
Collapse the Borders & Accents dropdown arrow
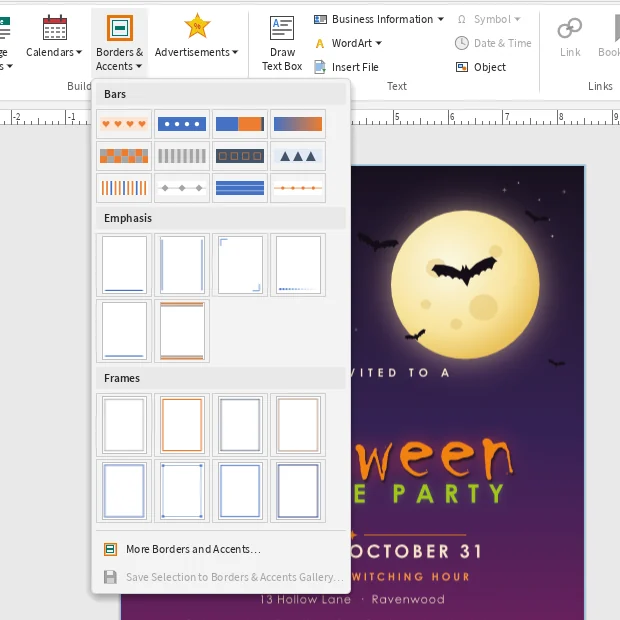tap(139, 66)
